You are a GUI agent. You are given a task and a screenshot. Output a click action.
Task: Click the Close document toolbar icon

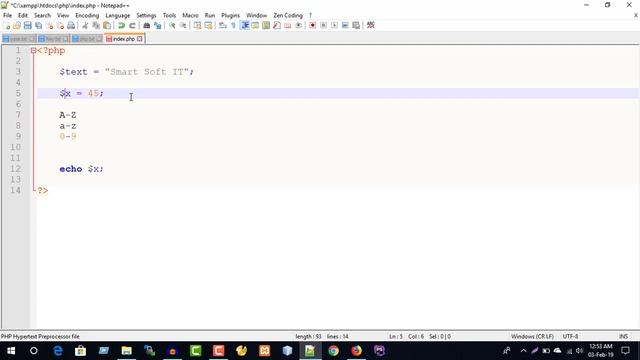49,25
